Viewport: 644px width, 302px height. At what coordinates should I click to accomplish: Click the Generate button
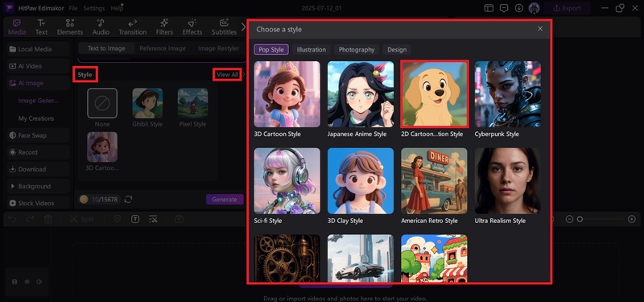click(x=225, y=199)
